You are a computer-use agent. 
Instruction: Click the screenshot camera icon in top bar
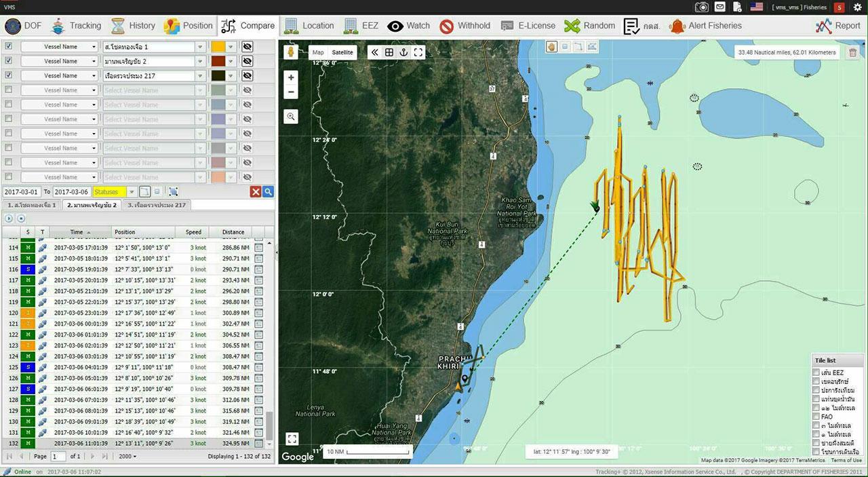tap(702, 7)
